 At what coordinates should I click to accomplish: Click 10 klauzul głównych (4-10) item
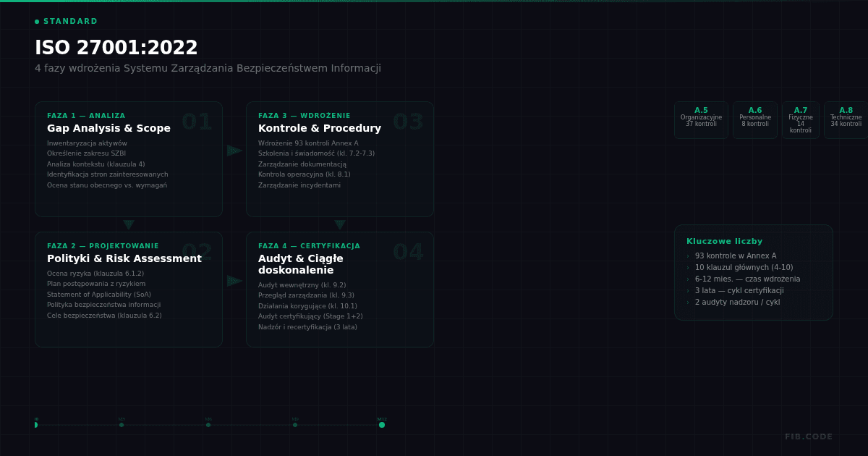click(x=744, y=268)
